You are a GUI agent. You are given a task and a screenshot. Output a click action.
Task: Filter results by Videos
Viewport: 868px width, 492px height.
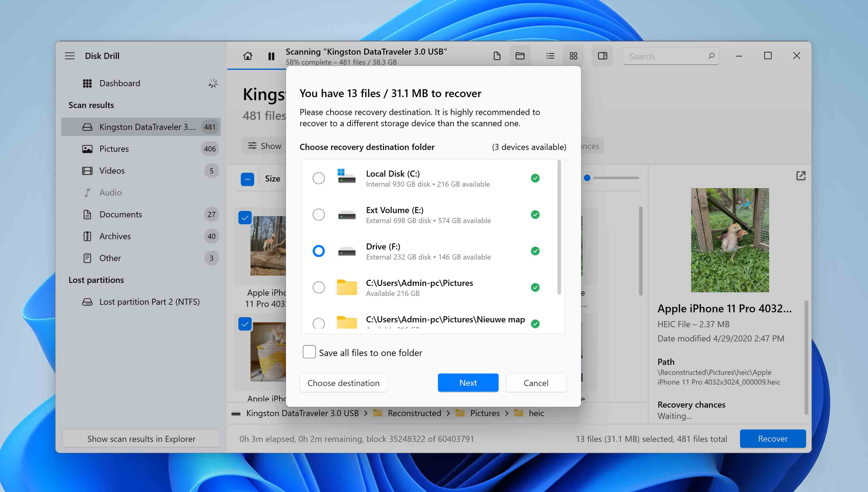141,171
